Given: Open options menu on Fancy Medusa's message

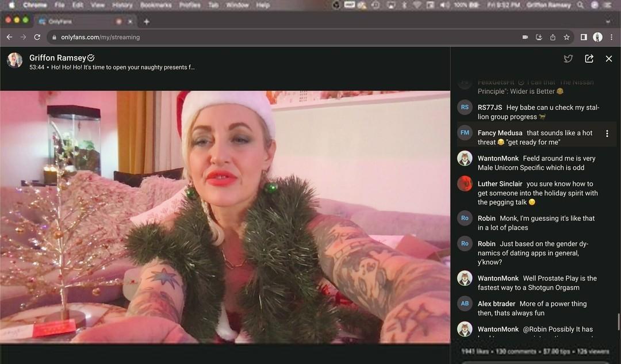Looking at the screenshot, I should point(607,133).
